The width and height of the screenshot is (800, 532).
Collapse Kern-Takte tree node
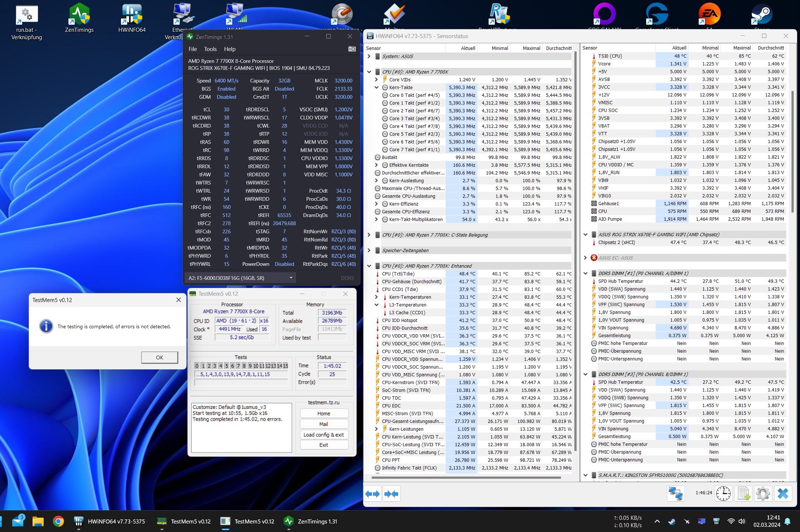(x=377, y=87)
